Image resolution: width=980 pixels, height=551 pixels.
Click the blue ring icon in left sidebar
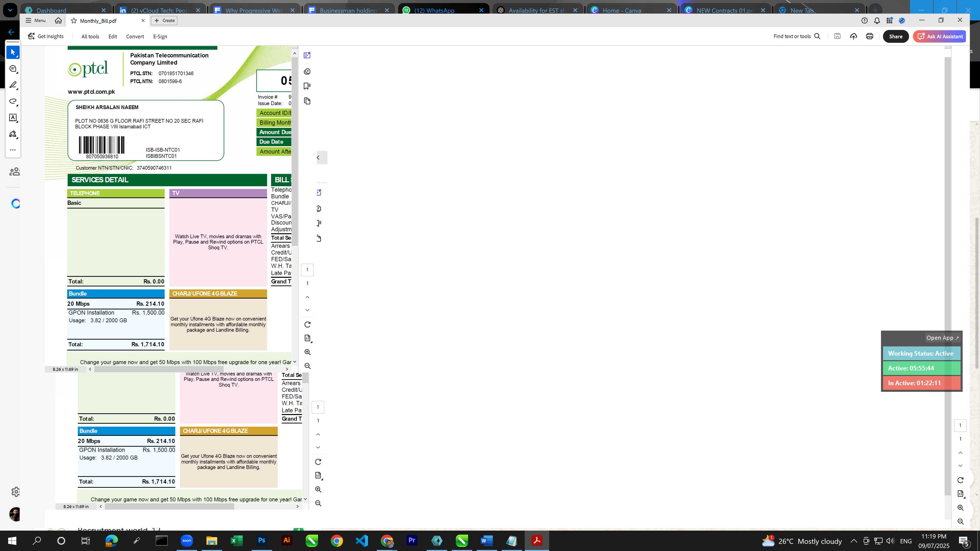coord(16,204)
